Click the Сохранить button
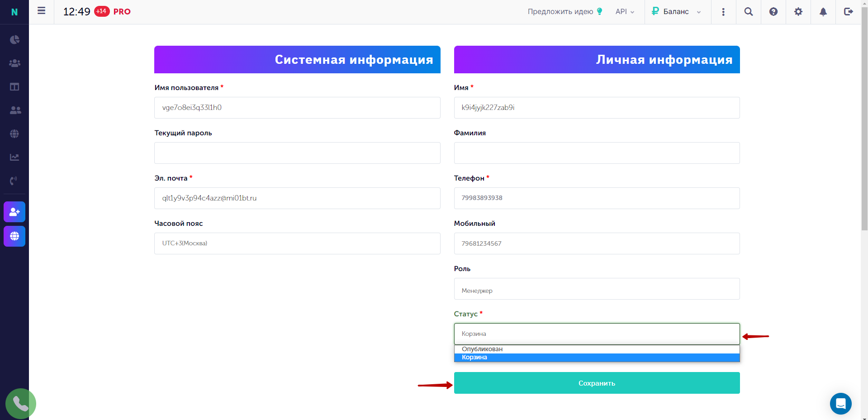Image resolution: width=868 pixels, height=420 pixels. [x=597, y=383]
